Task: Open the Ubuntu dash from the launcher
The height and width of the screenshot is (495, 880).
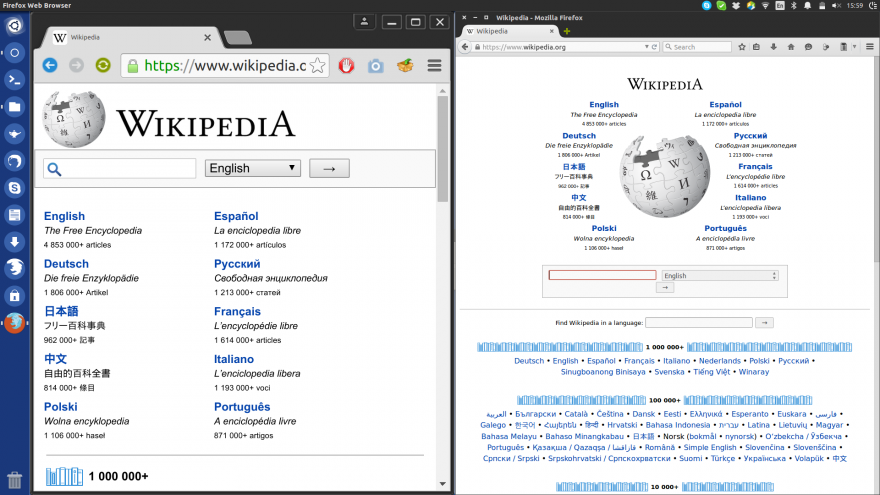Action: (x=15, y=26)
